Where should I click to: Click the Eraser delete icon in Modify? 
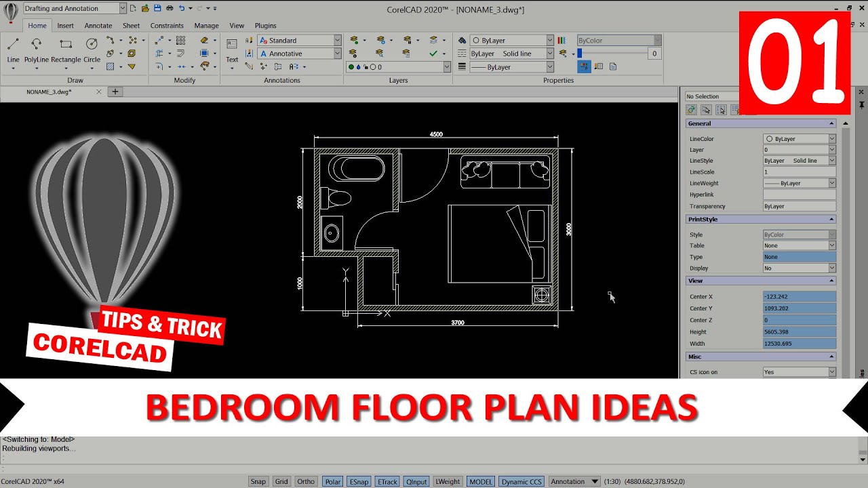click(x=204, y=41)
